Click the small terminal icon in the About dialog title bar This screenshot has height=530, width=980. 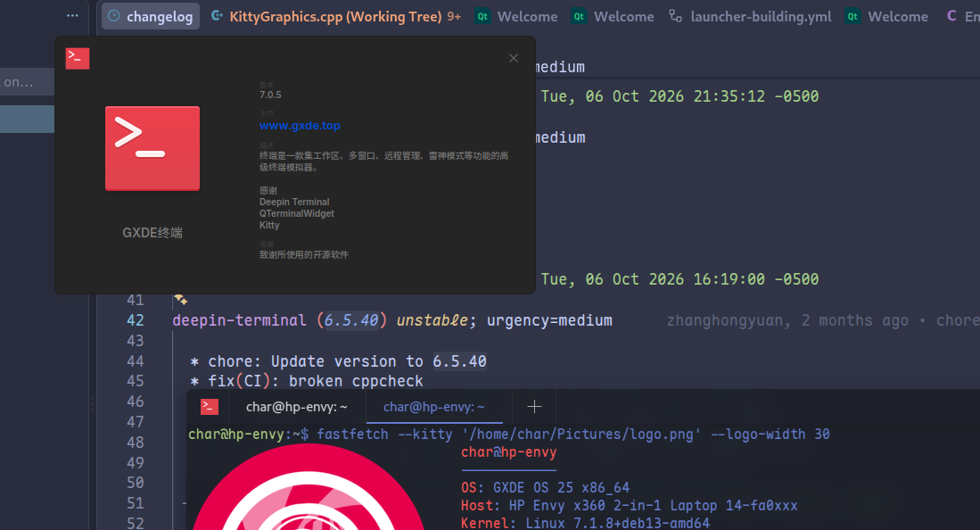[x=78, y=58]
